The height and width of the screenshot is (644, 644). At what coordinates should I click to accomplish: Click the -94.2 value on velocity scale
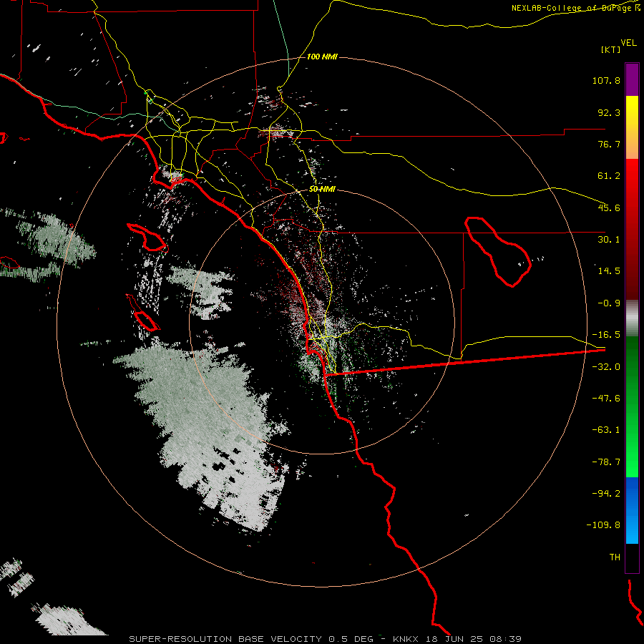pyautogui.click(x=606, y=493)
